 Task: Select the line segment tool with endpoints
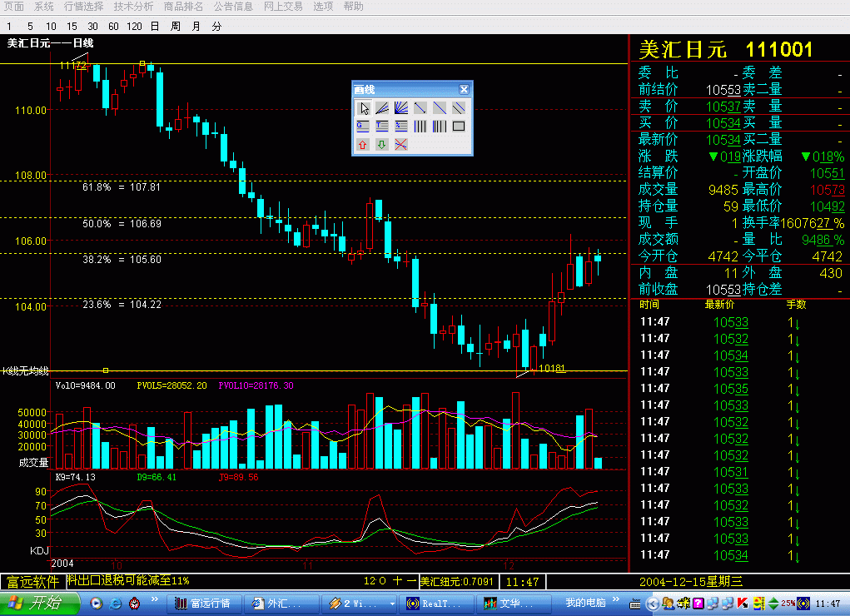420,108
